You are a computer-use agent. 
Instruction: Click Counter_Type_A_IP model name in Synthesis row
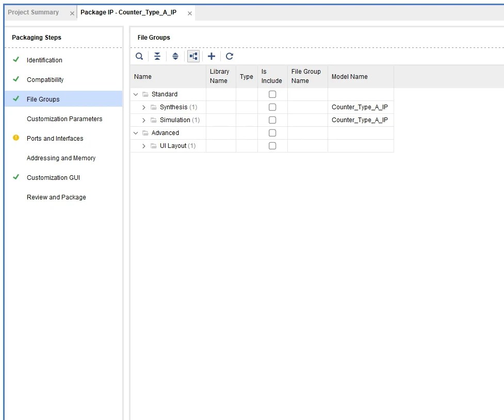click(x=360, y=107)
